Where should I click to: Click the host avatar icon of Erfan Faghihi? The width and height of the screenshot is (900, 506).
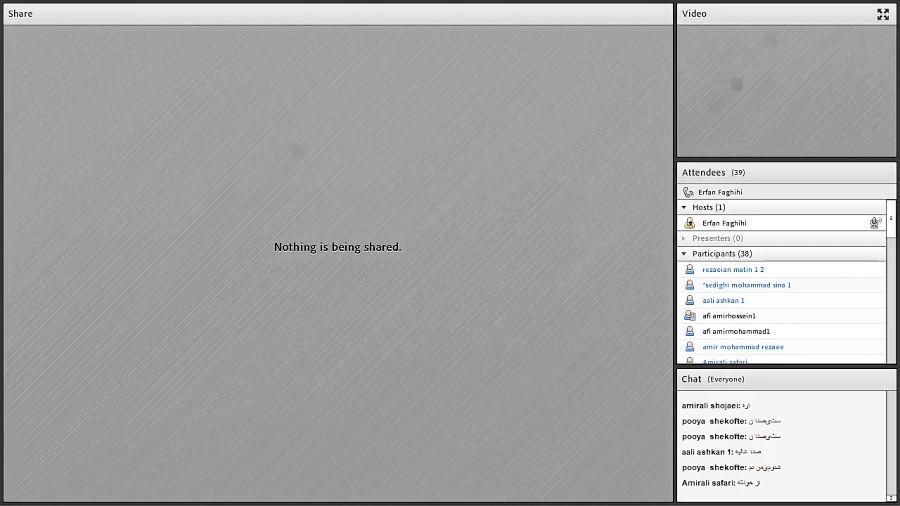click(689, 223)
